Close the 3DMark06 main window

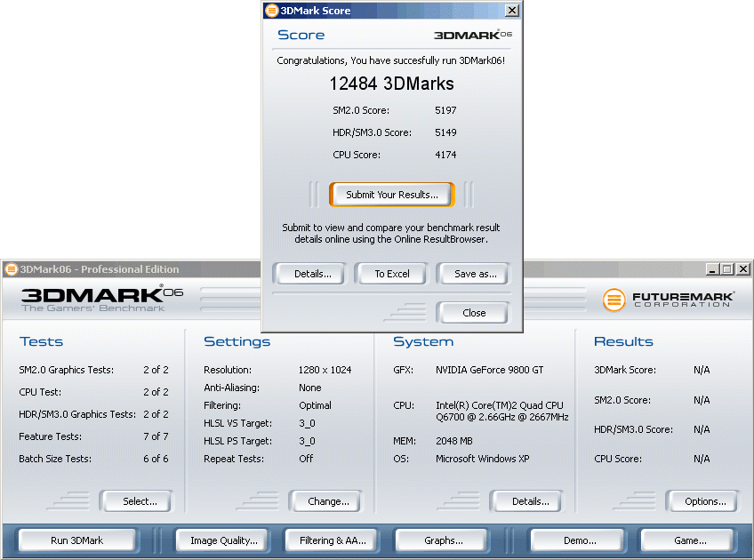[743, 269]
